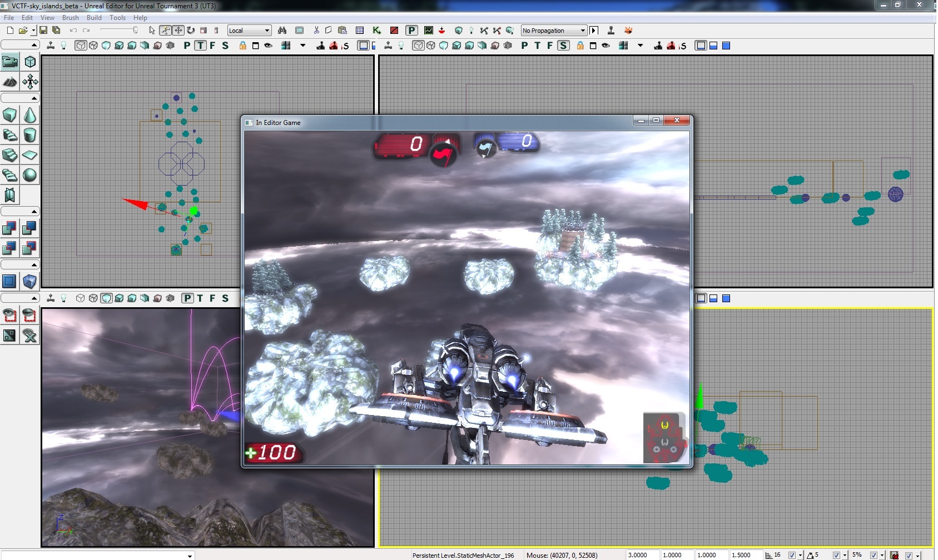Open viewport options arrow in top-right viewport

pos(641,46)
